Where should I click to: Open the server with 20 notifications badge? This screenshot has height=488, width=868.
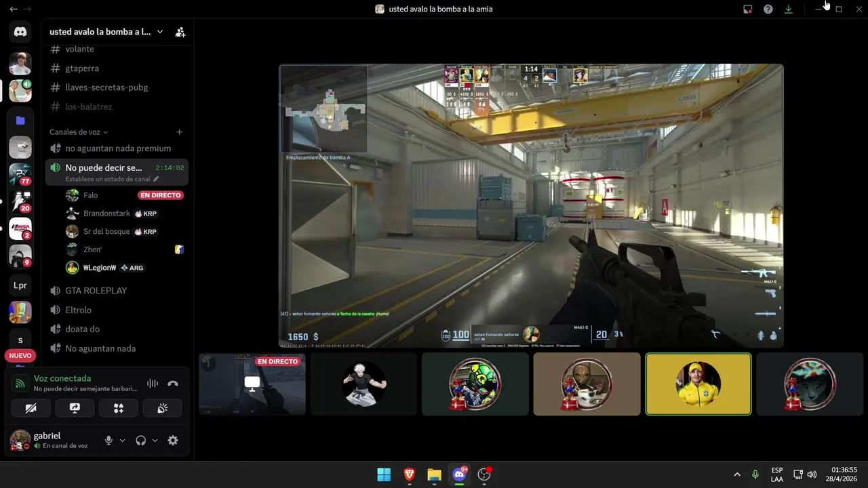[x=20, y=201]
